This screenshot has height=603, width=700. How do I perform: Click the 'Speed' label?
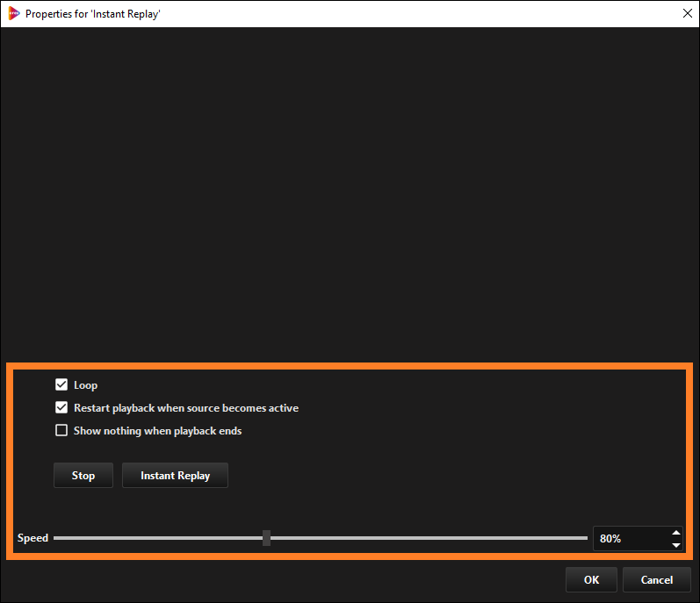point(32,538)
